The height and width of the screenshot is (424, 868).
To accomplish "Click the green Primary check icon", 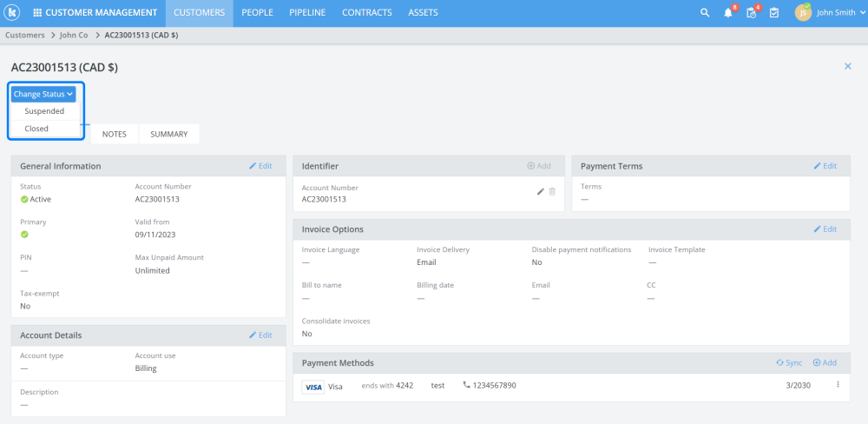I will (x=24, y=235).
